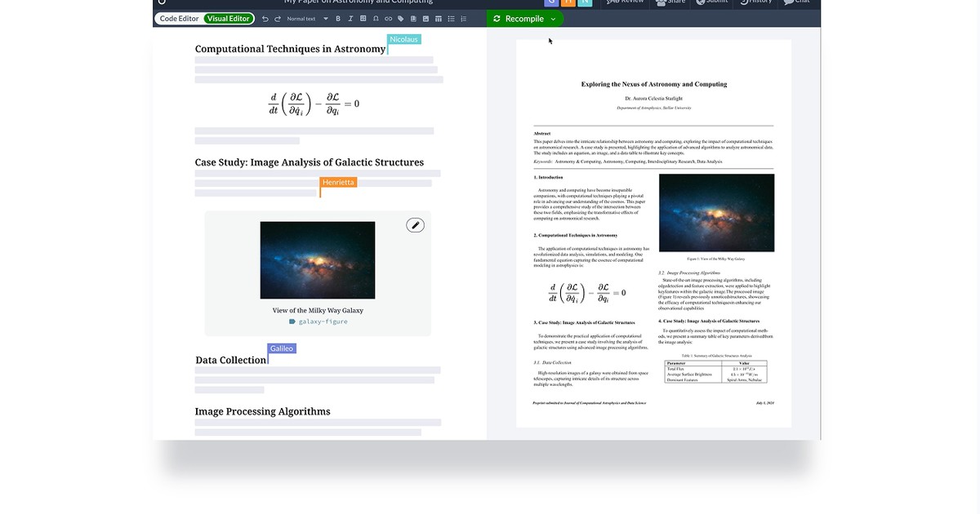980x514 pixels.
Task: Click the Henrietta collaborator cursor flag
Action: [338, 182]
